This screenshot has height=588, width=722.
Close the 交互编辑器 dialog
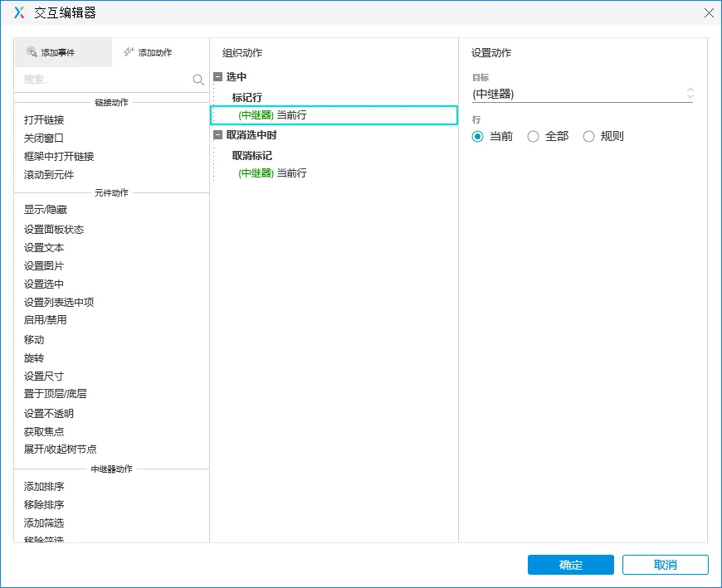click(x=709, y=13)
